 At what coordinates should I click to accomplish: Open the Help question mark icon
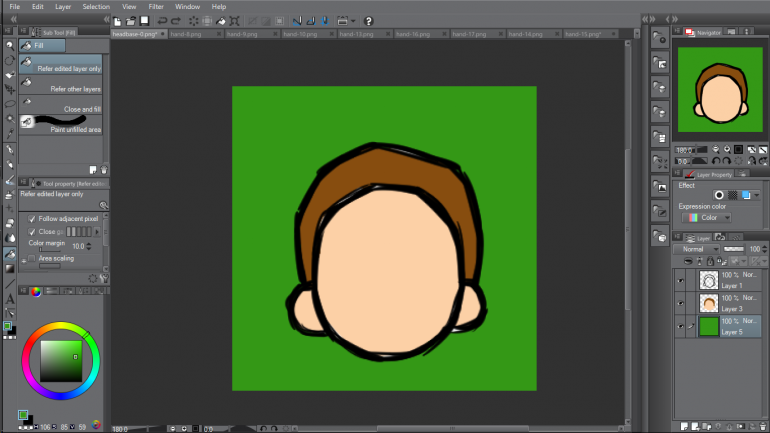coord(368,21)
